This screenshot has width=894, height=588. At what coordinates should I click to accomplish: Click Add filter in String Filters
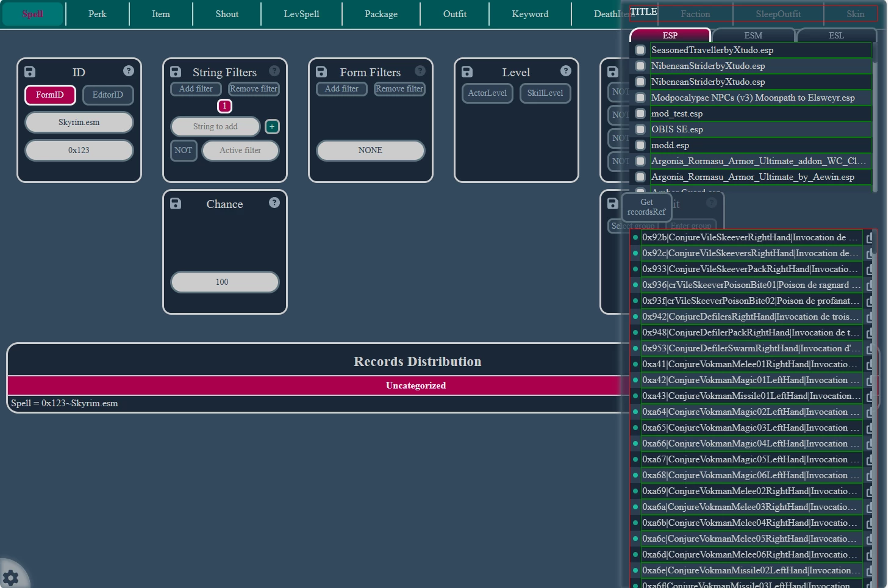point(196,89)
